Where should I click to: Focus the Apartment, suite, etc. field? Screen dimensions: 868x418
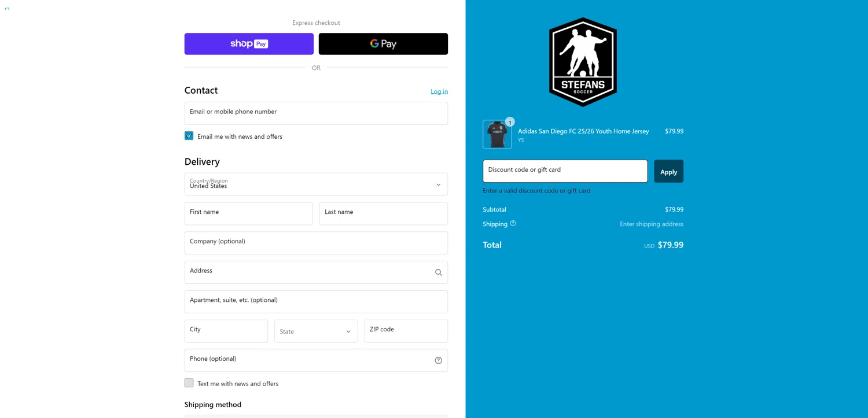[316, 302]
